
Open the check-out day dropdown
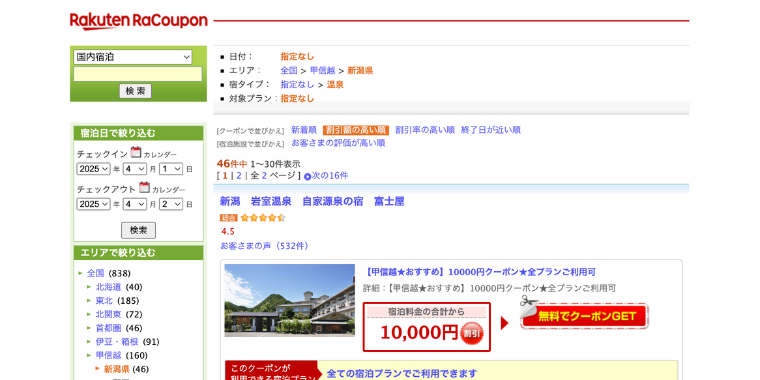(x=171, y=204)
